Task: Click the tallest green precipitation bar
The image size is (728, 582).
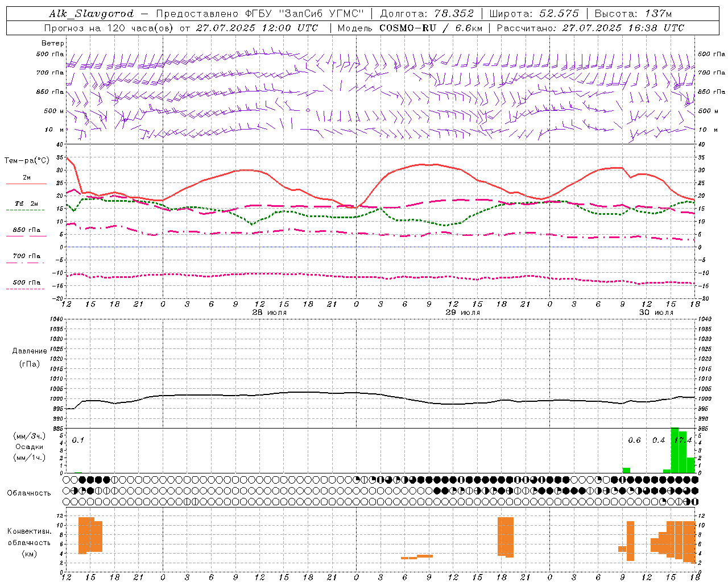Action: click(x=675, y=450)
